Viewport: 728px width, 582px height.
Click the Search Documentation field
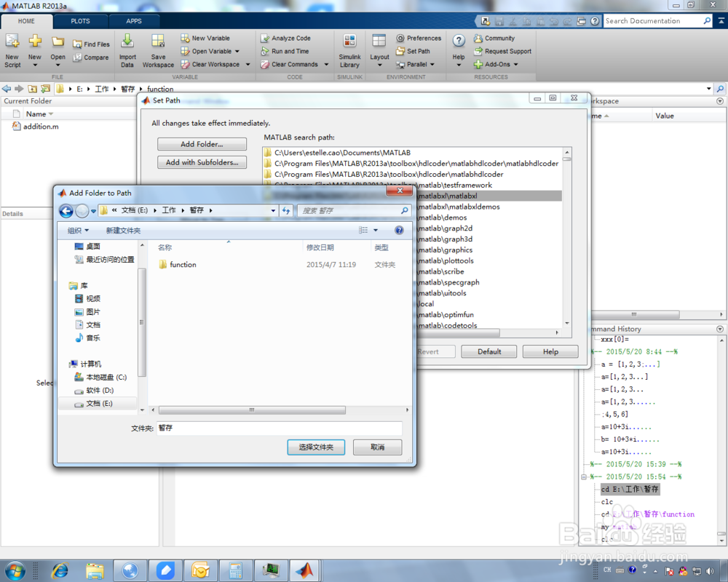click(x=653, y=21)
